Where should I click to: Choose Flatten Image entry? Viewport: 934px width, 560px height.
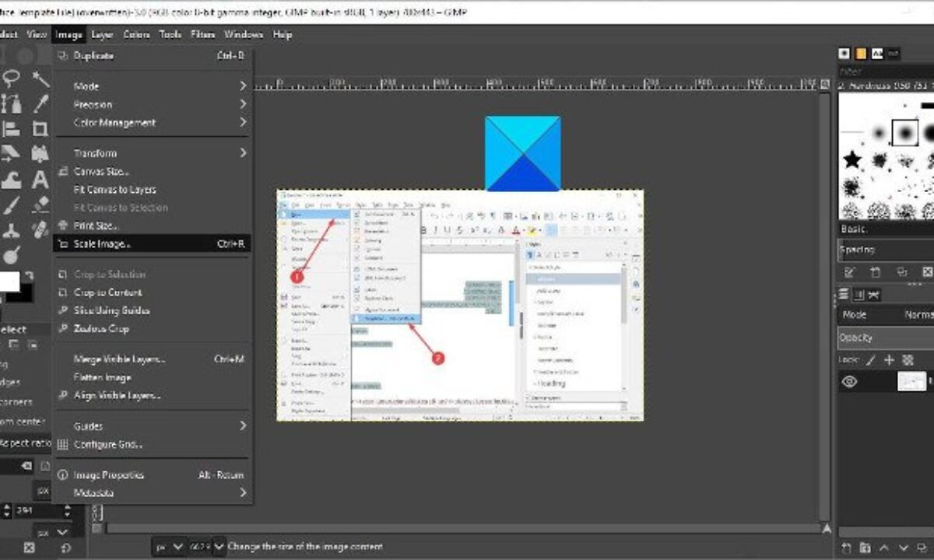(153, 377)
